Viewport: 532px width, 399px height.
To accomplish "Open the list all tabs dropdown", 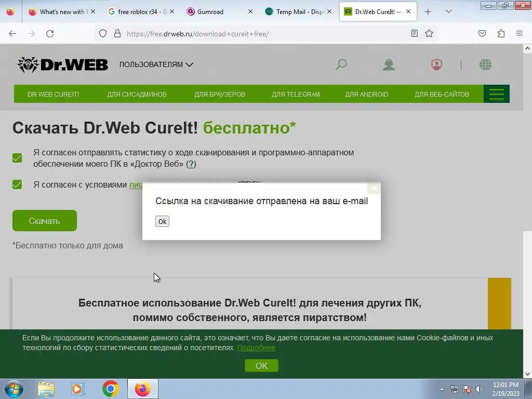I will (x=448, y=12).
